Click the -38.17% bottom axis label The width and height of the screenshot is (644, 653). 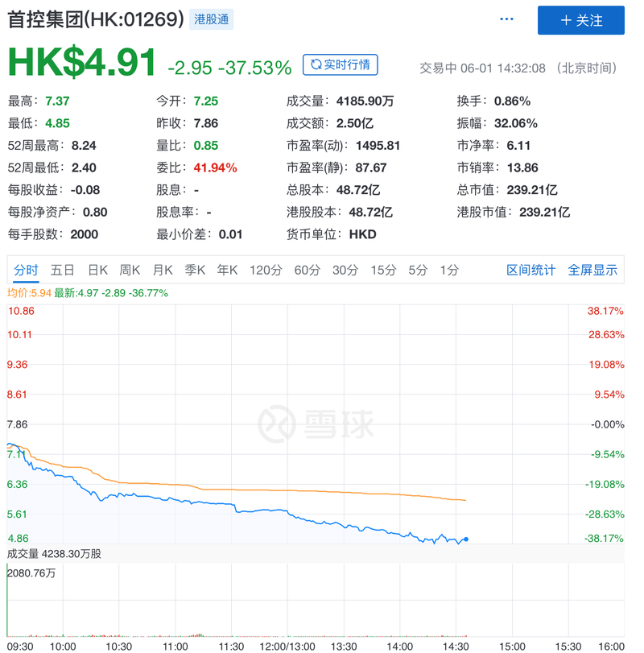pyautogui.click(x=603, y=539)
